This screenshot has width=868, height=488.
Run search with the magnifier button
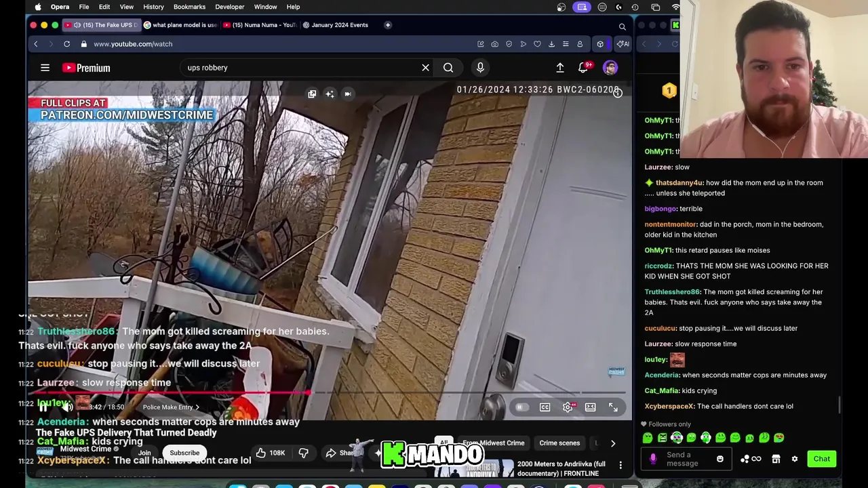[448, 68]
